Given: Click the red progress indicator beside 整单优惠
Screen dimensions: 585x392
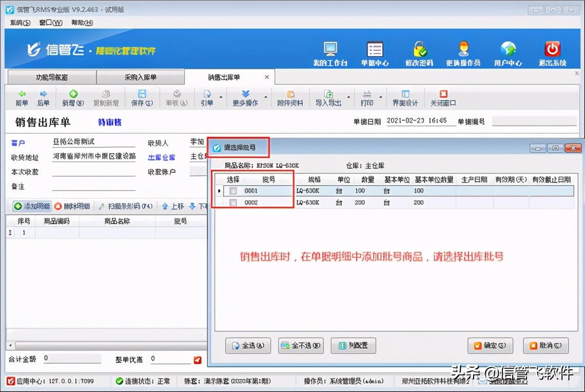Looking at the screenshot, I should point(198,360).
